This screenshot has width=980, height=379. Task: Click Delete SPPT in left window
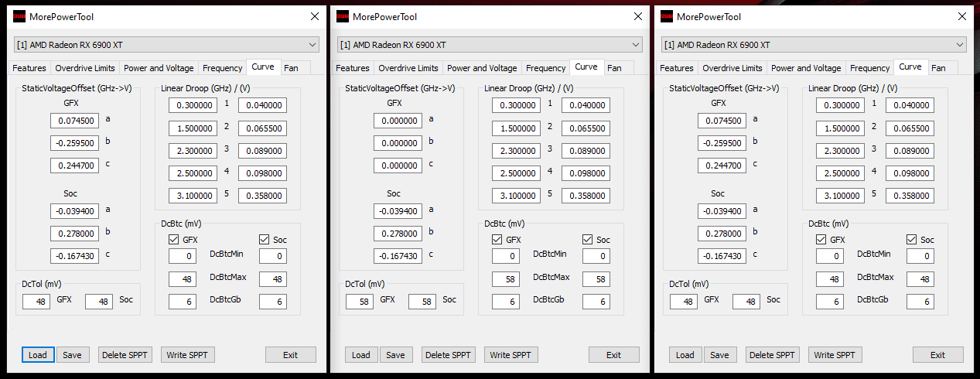tap(125, 355)
